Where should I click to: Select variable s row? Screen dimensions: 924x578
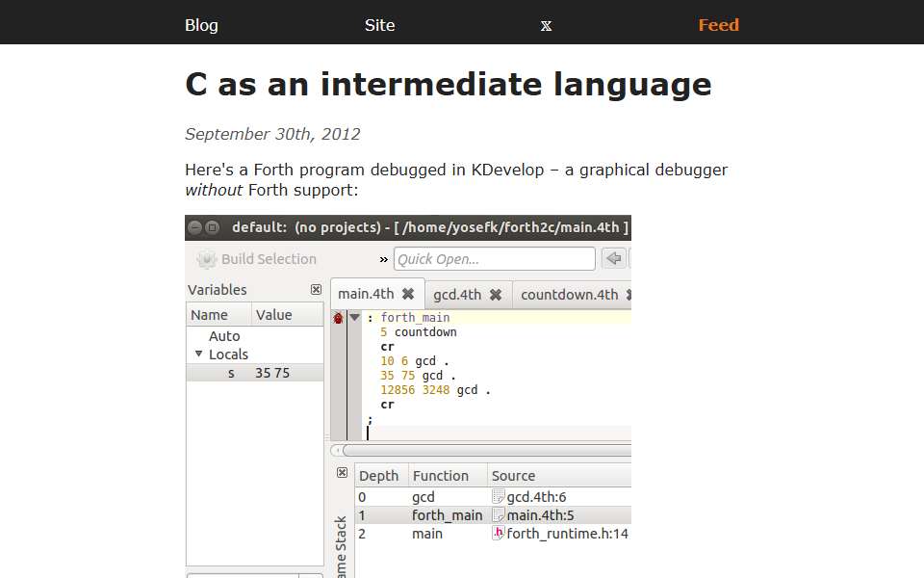click(x=254, y=373)
